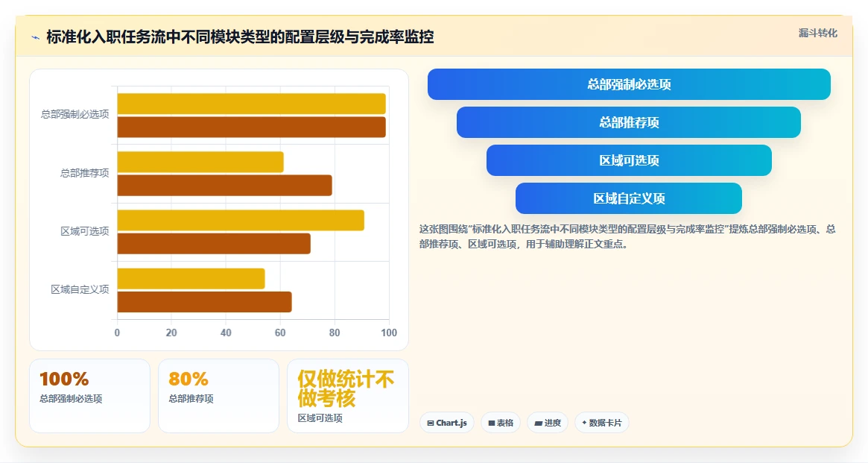Select the 总部推荐项 funnel stage
The height and width of the screenshot is (463, 868).
pos(629,122)
